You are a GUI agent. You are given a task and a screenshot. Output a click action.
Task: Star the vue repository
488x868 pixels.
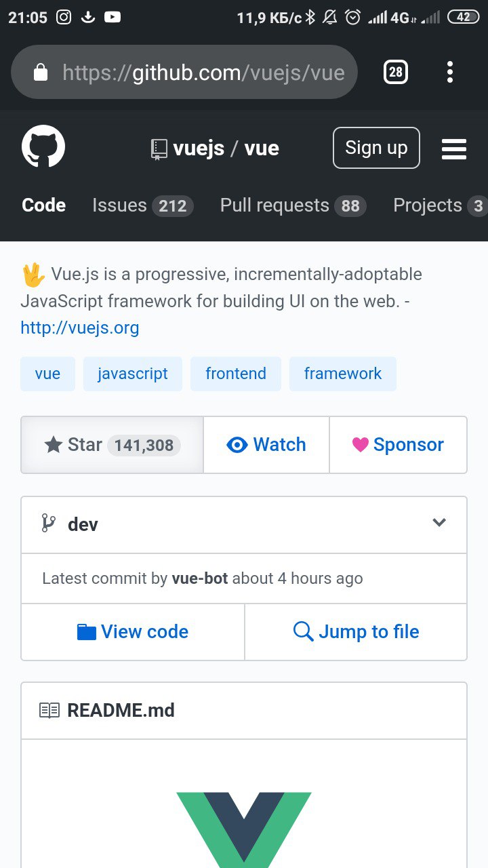pos(113,445)
